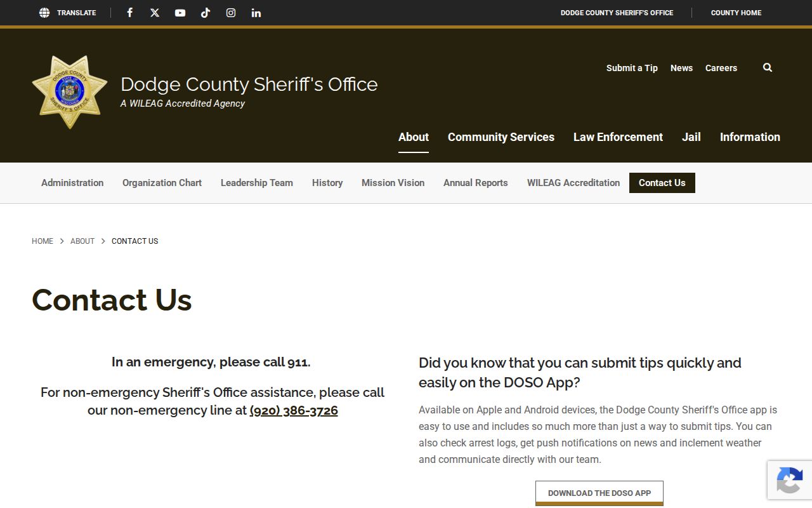Viewport: 812px width, 508px height.
Task: Open the Careers link
Action: (721, 68)
